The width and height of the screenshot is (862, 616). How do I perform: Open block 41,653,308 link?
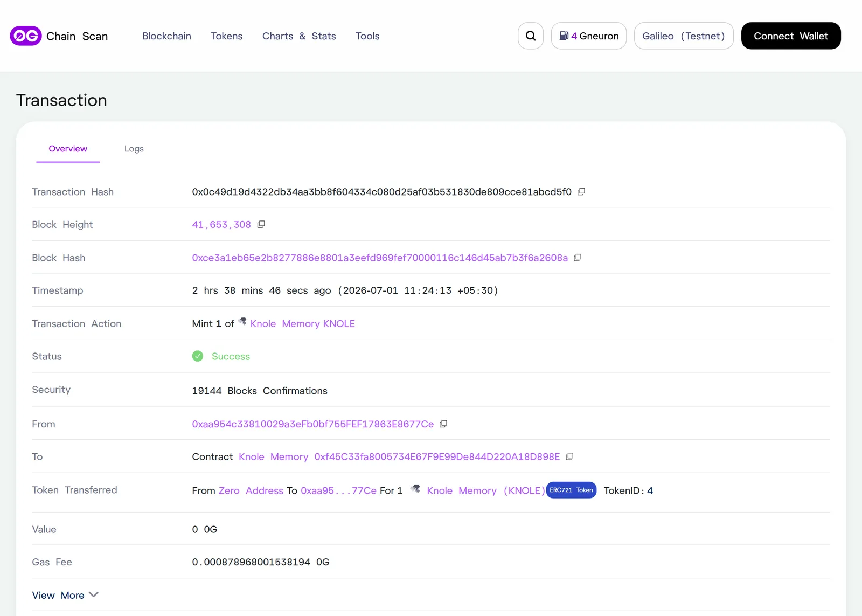(221, 225)
